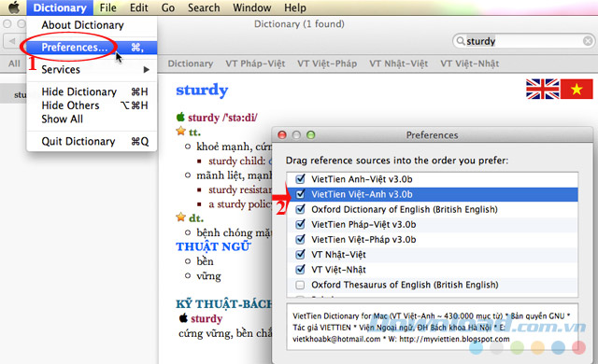Click the black apple icon under KỸ THUẬT
The height and width of the screenshot is (364, 598).
[183, 317]
